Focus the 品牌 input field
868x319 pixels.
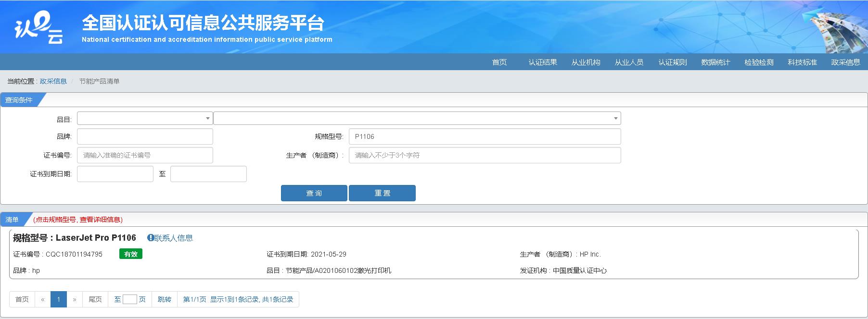pos(145,136)
